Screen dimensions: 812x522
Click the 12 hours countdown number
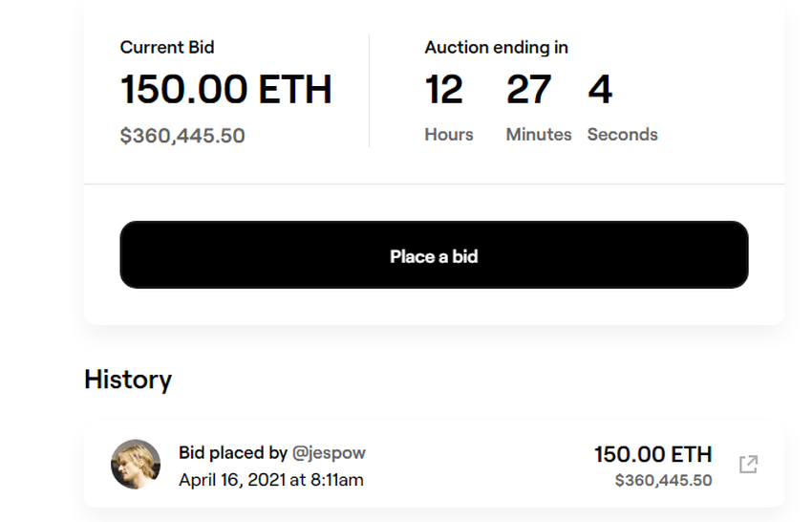444,90
